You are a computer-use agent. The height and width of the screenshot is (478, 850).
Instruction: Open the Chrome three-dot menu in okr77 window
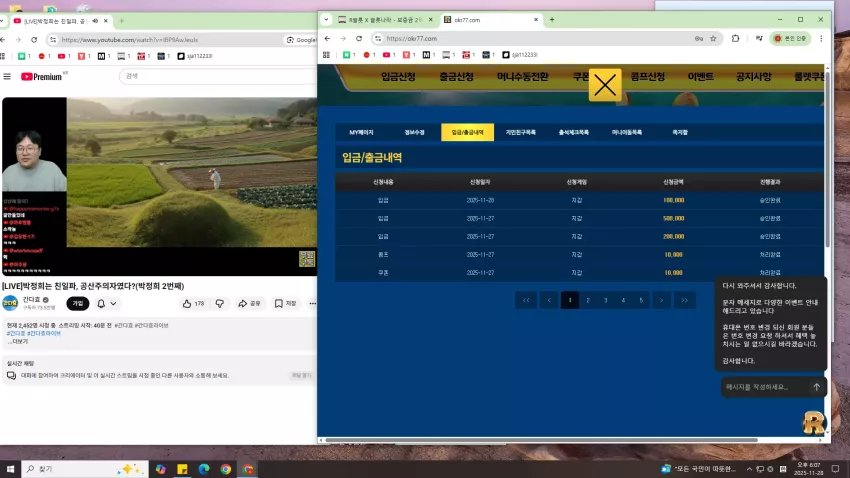click(821, 38)
